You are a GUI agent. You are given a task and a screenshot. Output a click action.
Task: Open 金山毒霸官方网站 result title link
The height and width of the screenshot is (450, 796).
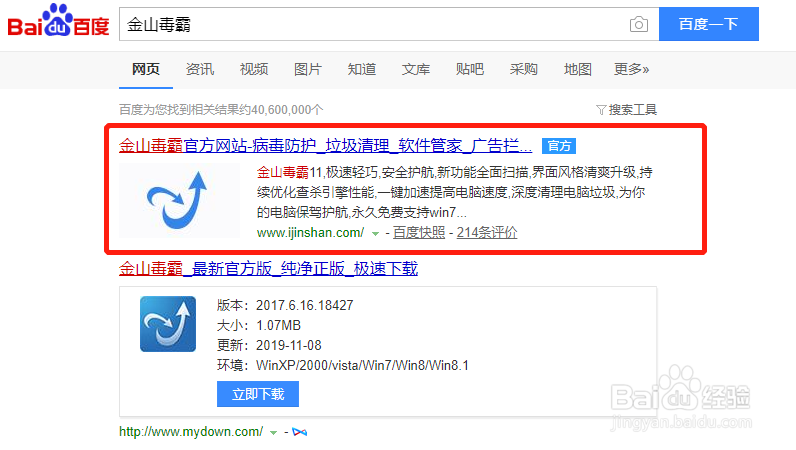(x=325, y=146)
